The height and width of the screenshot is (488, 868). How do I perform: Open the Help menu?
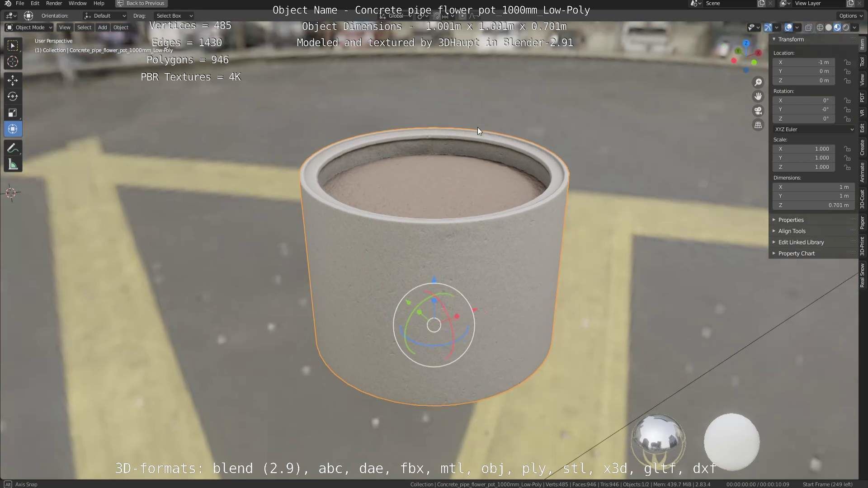coord(99,3)
